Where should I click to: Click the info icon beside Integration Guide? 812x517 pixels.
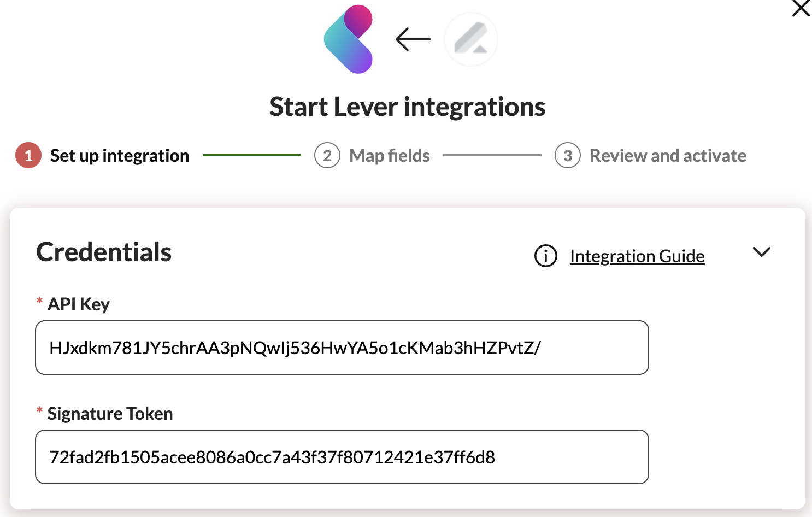point(545,256)
